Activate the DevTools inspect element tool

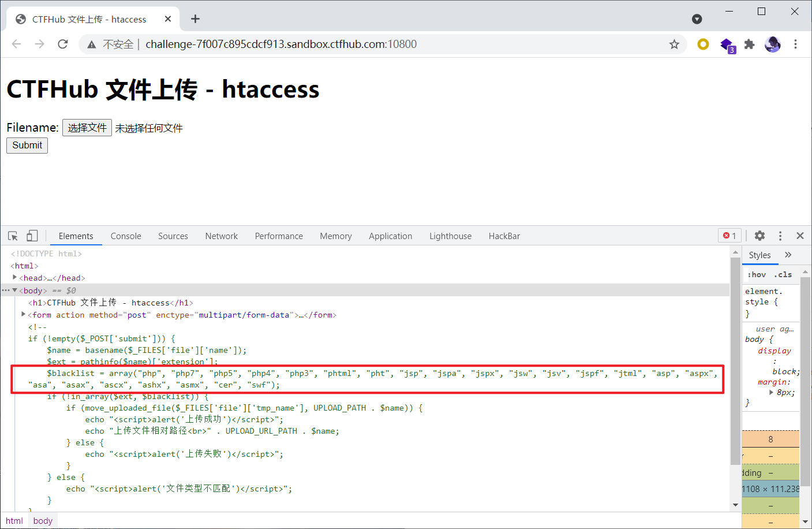13,236
